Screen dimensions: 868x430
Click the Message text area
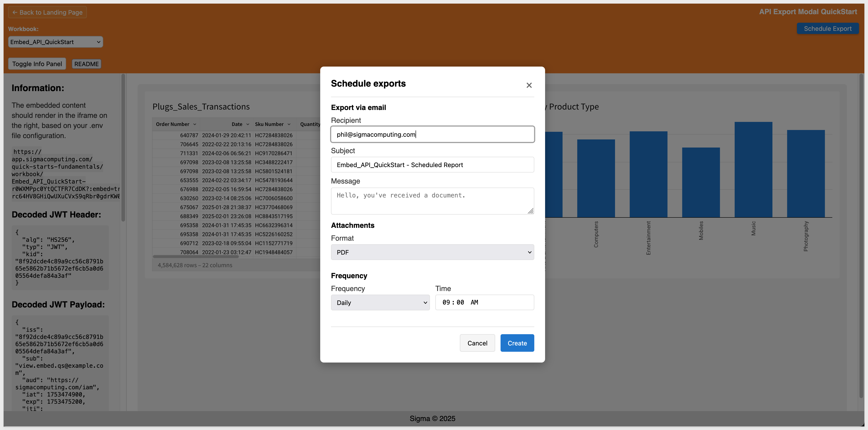point(432,201)
